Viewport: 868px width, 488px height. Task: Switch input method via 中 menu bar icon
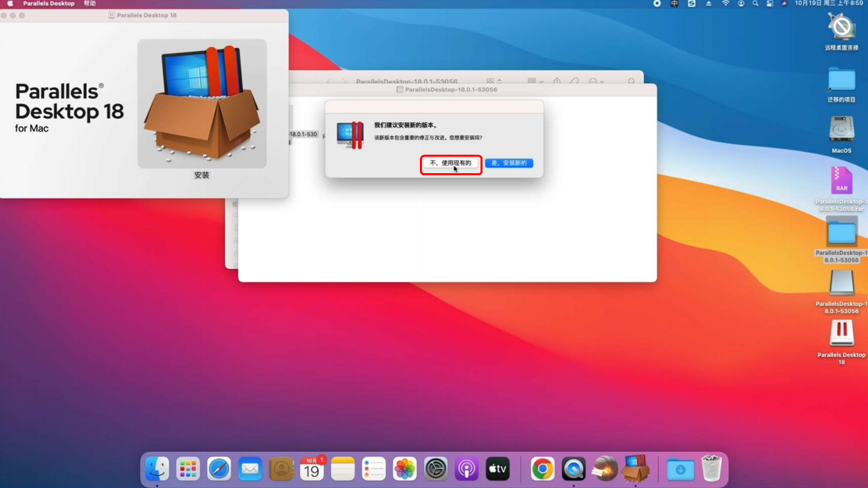coord(674,4)
